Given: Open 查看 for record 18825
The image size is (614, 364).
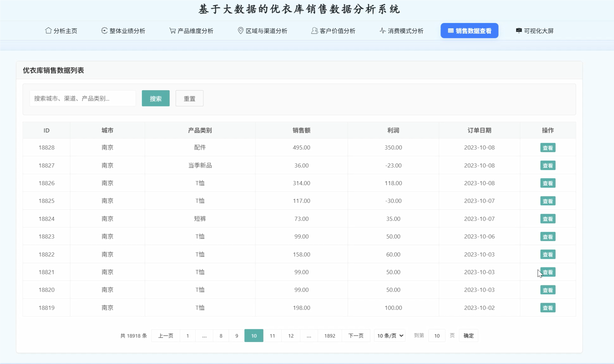Looking at the screenshot, I should (548, 201).
